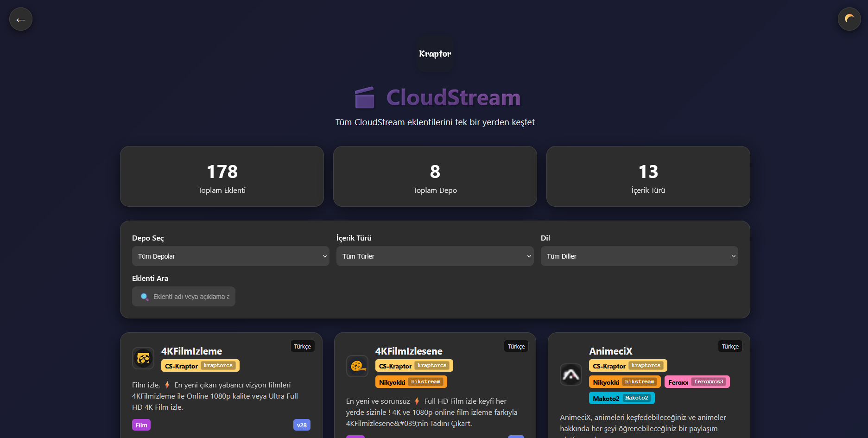The height and width of the screenshot is (438, 868).
Task: Click the magnifier icon in the search field
Action: pos(145,297)
